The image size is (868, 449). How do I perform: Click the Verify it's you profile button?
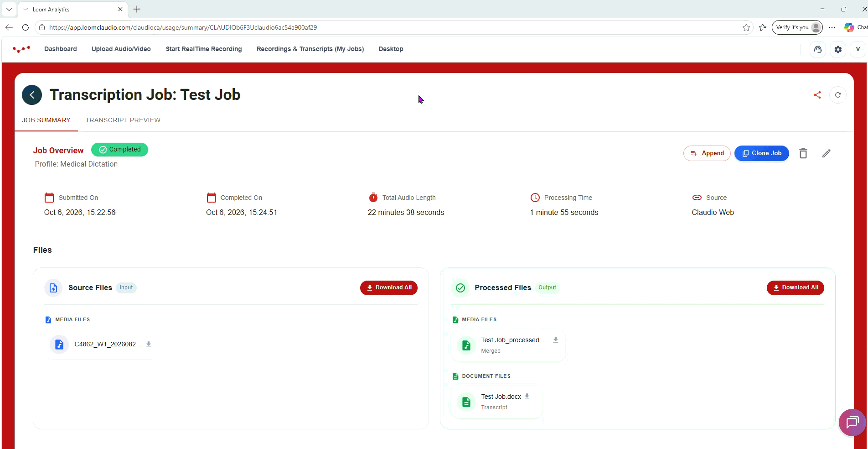pos(797,27)
